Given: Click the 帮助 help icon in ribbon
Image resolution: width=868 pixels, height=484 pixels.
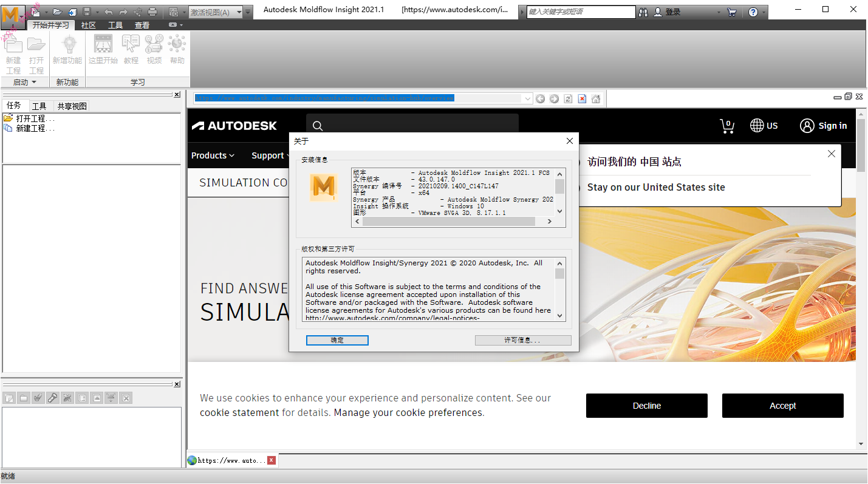Looking at the screenshot, I should (x=177, y=49).
